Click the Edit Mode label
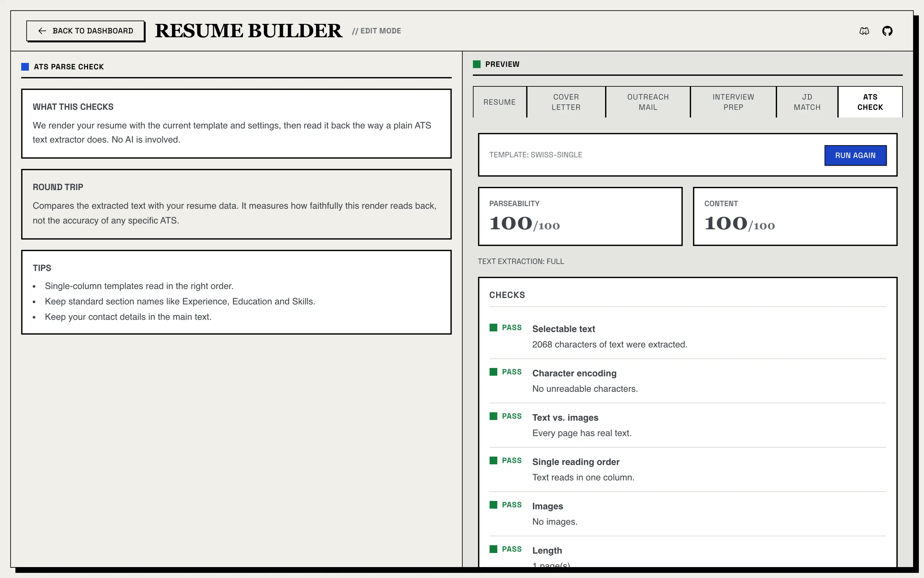The height and width of the screenshot is (578, 924). (x=376, y=31)
